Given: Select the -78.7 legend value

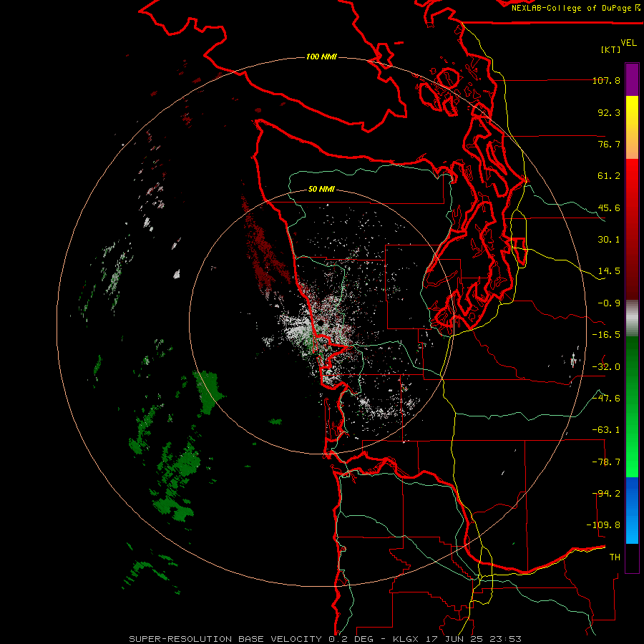Looking at the screenshot, I should coord(606,462).
